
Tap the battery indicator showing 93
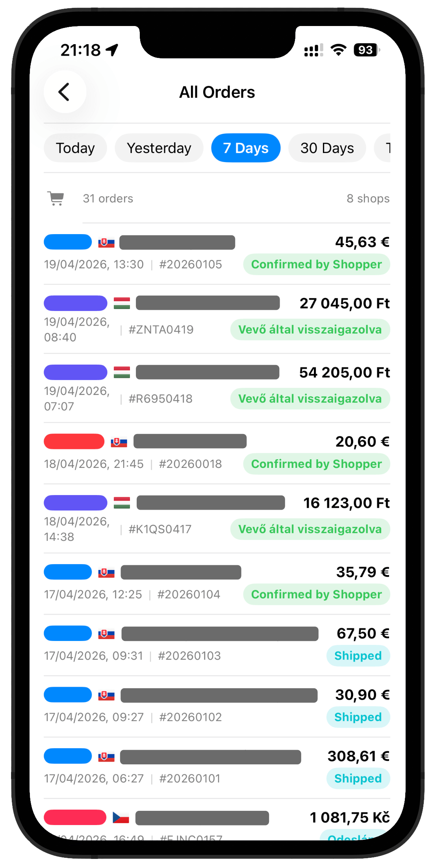click(366, 50)
